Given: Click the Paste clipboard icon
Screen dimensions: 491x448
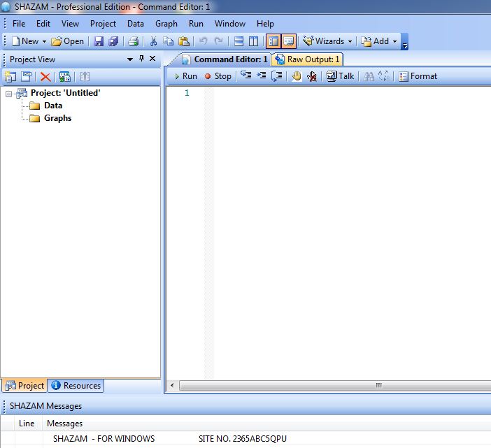Looking at the screenshot, I should click(184, 41).
